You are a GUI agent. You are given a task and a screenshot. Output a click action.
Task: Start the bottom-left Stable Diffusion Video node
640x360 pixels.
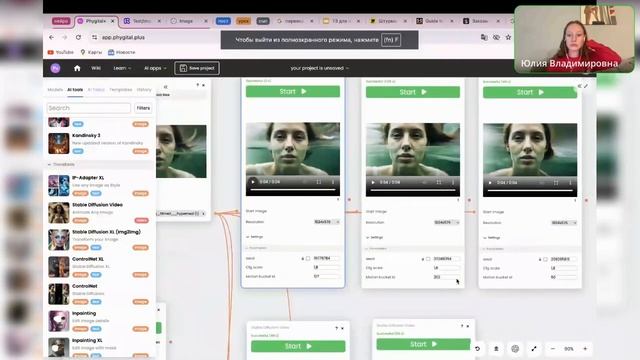[298, 346]
